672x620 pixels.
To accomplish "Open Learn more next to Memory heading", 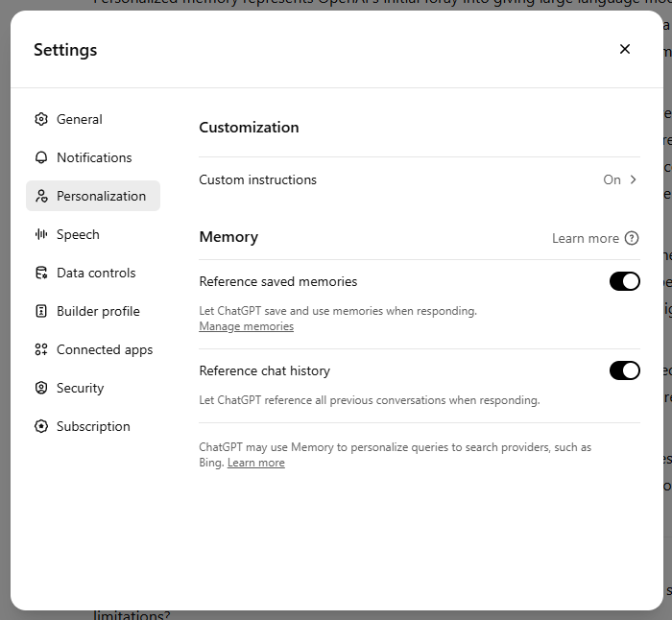I will click(x=586, y=238).
